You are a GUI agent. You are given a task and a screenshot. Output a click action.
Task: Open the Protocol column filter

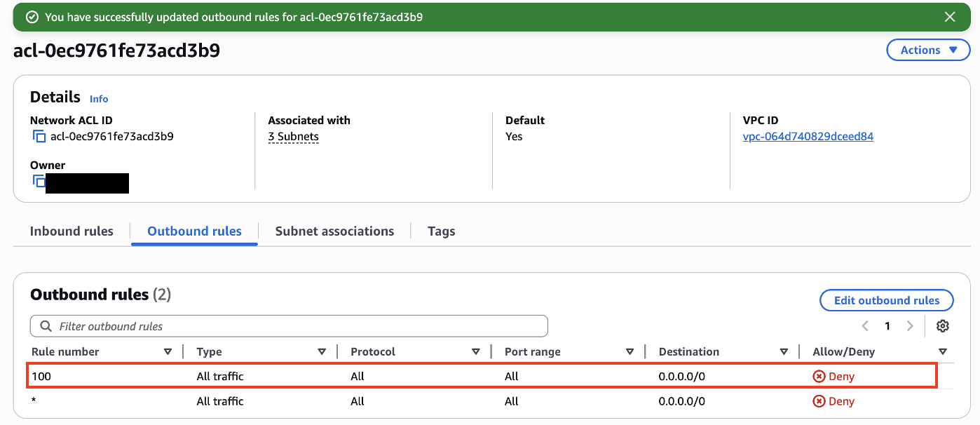[x=476, y=351]
